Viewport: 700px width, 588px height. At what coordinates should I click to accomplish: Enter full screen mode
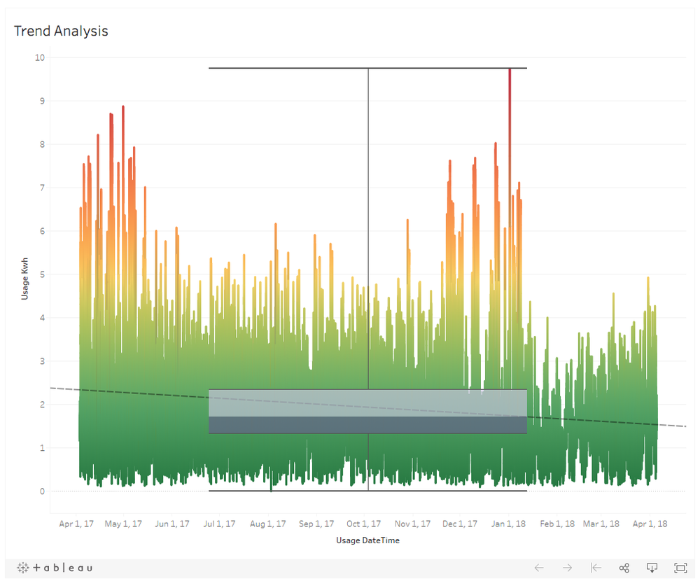pos(680,568)
